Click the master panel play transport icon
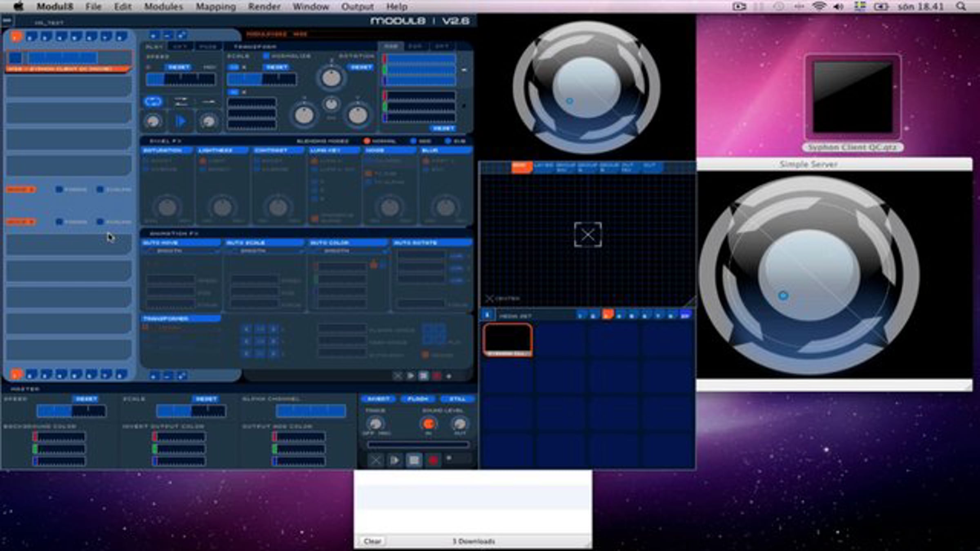This screenshot has width=980, height=551. 395,460
